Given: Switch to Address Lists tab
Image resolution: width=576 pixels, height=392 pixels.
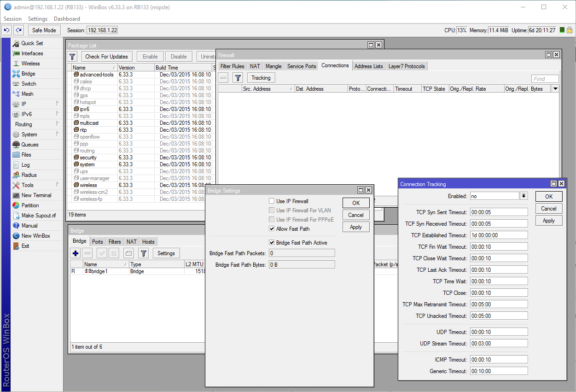Looking at the screenshot, I should [368, 66].
